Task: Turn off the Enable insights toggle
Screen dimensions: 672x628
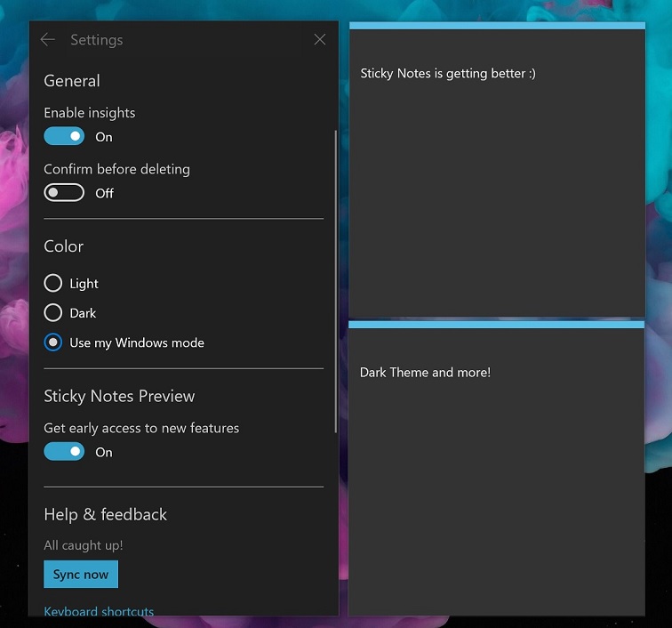Action: [64, 136]
